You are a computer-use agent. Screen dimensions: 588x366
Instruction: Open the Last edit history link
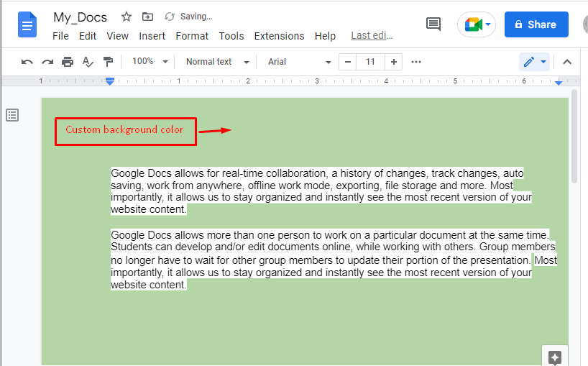coord(372,36)
